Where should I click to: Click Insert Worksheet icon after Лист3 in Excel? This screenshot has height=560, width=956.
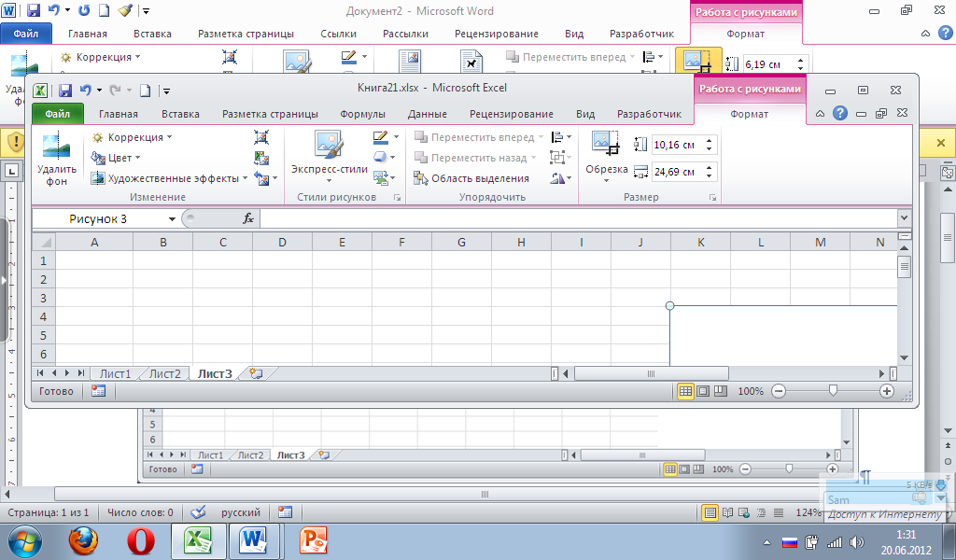[x=256, y=373]
